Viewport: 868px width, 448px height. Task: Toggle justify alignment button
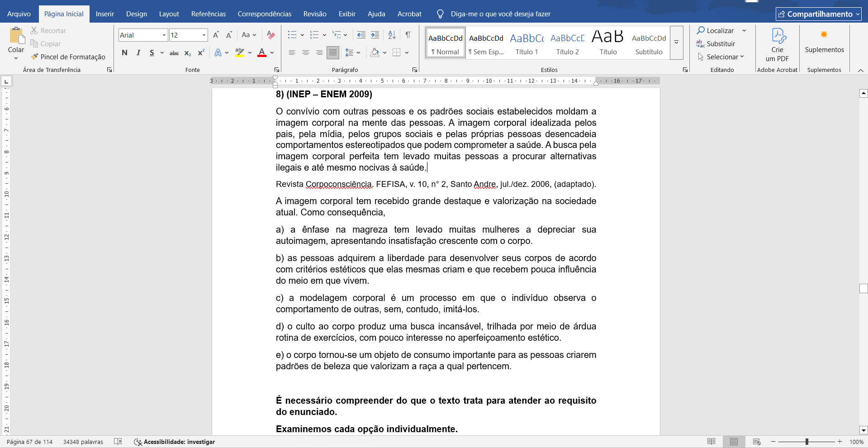pyautogui.click(x=333, y=53)
